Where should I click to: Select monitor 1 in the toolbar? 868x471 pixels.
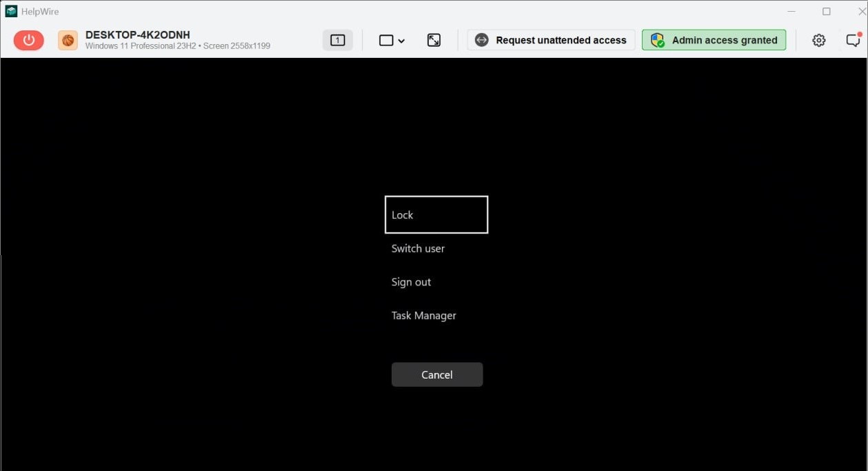click(337, 39)
